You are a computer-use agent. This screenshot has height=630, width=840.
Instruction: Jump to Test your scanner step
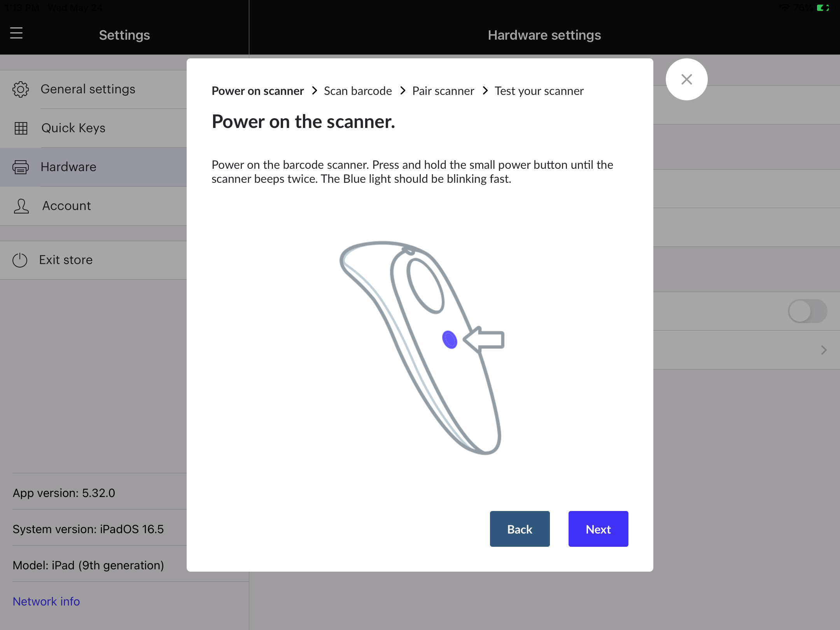point(539,91)
